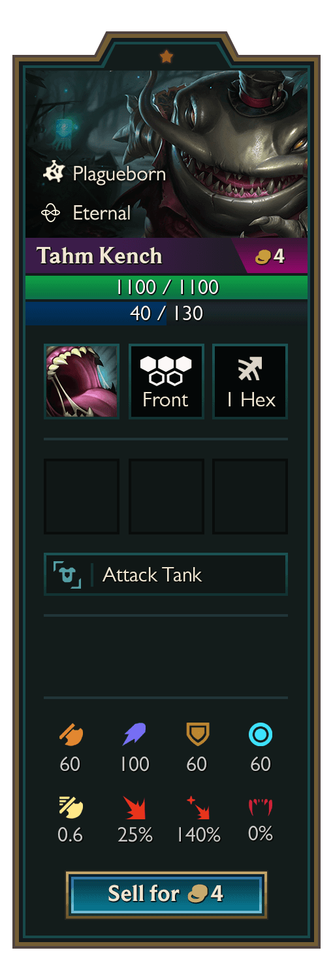Click the Sell for 4 button
The width and height of the screenshot is (333, 980).
[166, 894]
